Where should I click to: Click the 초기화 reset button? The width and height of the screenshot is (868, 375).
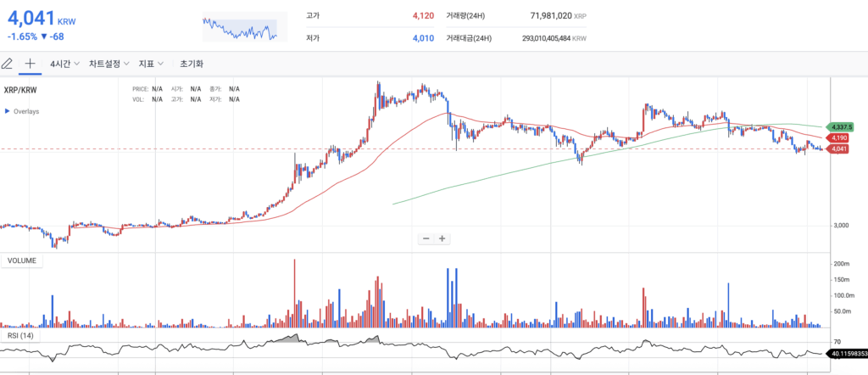click(192, 64)
